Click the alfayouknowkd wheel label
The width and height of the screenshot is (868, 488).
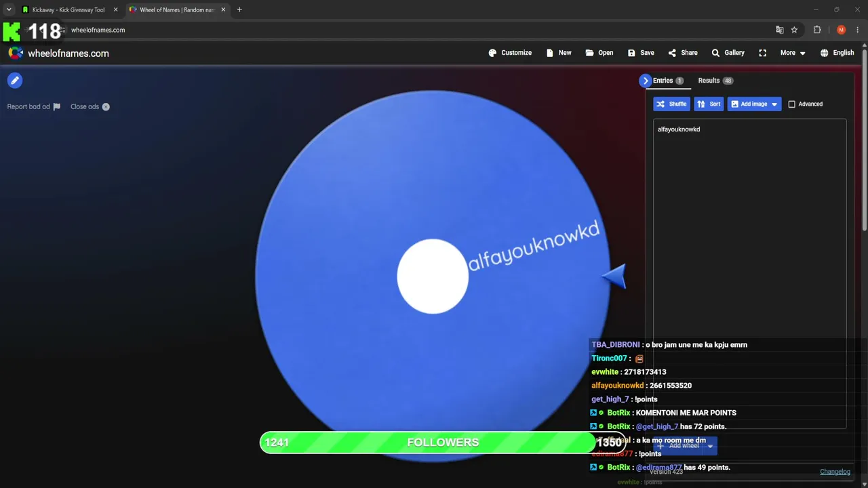534,245
